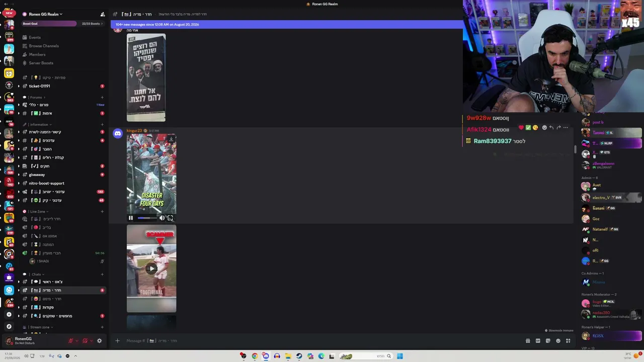644x362 pixels.
Task: Click the message input field
Action: tap(322, 341)
